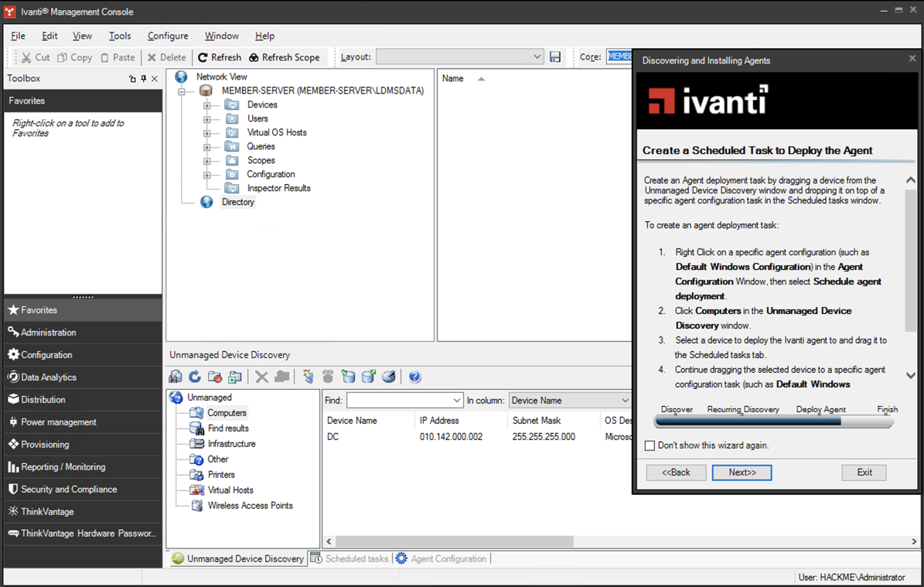This screenshot has height=587, width=924.
Task: Click the database icon with incoming green arrow
Action: (348, 377)
